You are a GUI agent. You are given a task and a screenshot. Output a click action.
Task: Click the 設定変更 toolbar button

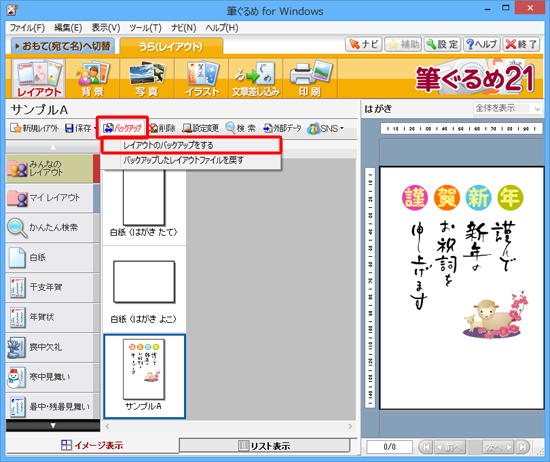tap(201, 128)
